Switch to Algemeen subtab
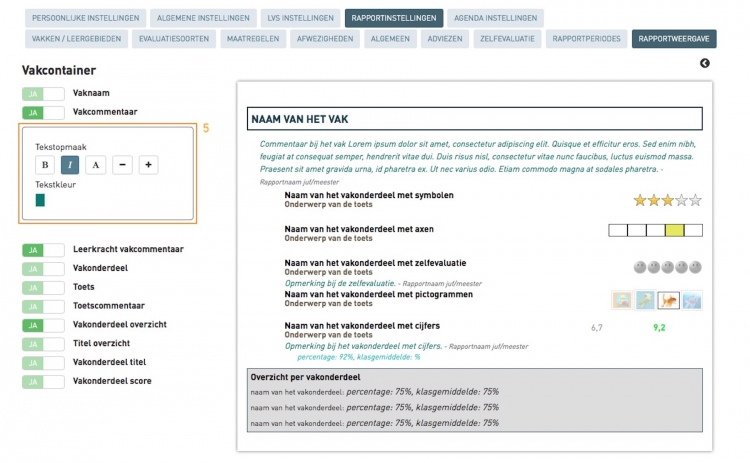The image size is (750, 463). [390, 39]
